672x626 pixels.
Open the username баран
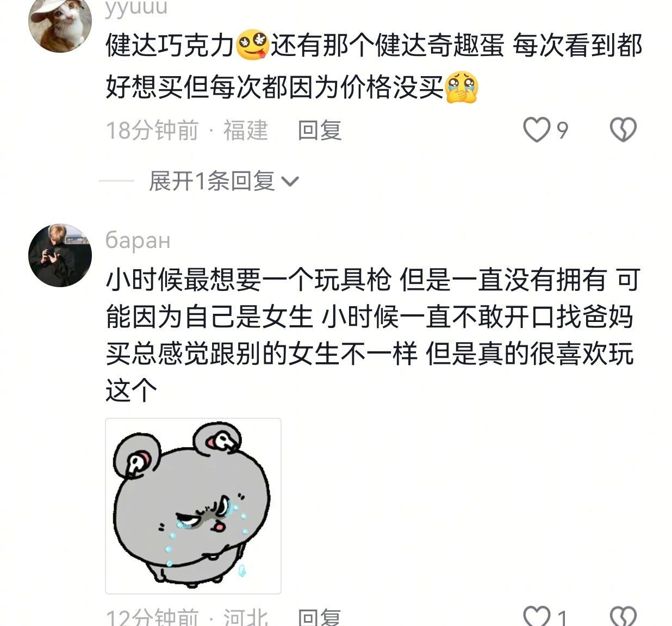pyautogui.click(x=138, y=240)
